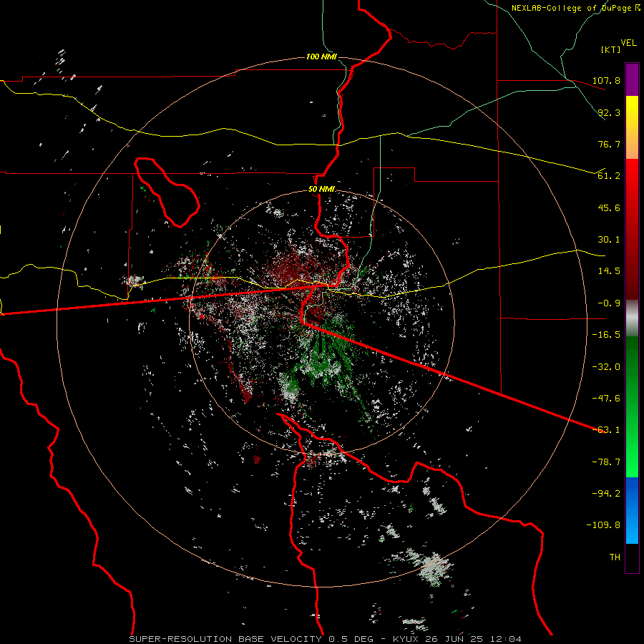Click the SUPER-RESOLUTION BASE VELOCITY caption text
644x644 pixels.
tap(225, 639)
